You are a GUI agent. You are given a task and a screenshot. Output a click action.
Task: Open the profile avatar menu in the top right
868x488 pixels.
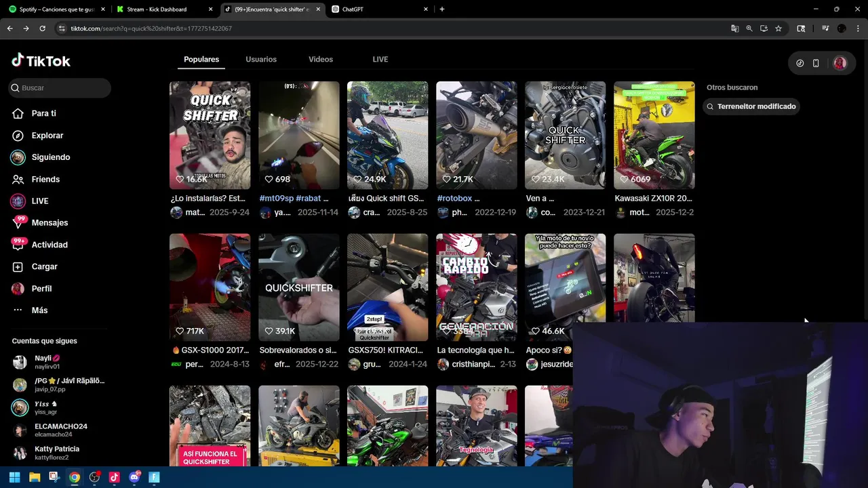click(840, 63)
